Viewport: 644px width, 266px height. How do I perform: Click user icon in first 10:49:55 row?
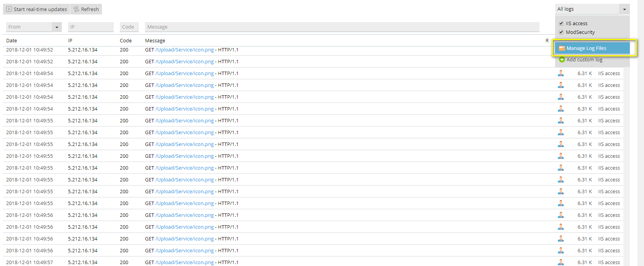(561, 120)
